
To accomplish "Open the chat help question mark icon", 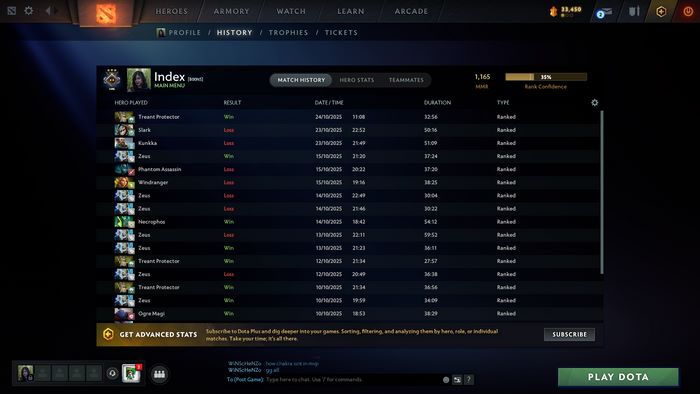I will pos(468,380).
